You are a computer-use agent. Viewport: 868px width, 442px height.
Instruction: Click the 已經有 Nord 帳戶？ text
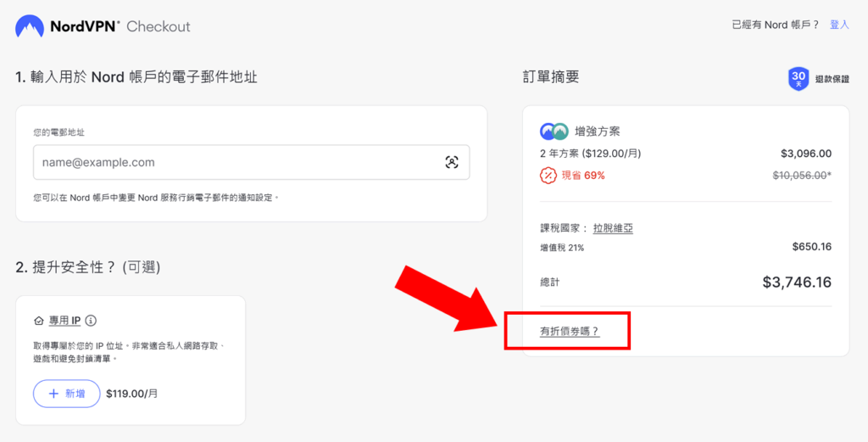click(775, 25)
